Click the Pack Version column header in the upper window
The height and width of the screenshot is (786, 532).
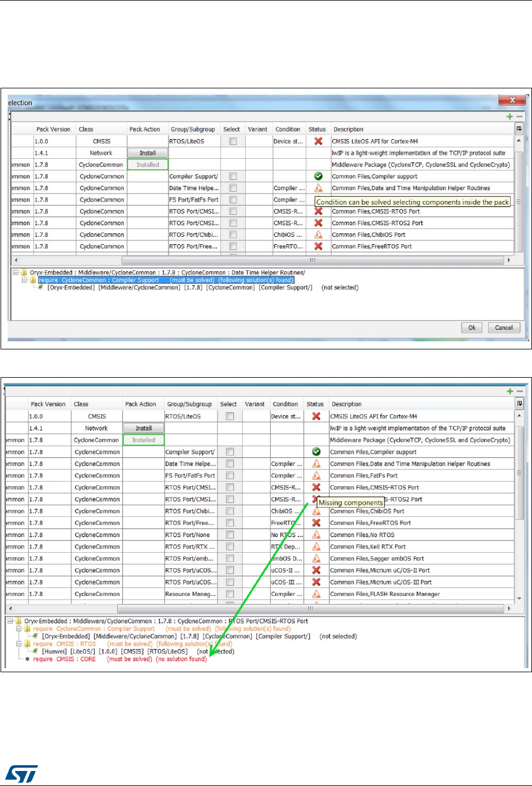pyautogui.click(x=53, y=129)
